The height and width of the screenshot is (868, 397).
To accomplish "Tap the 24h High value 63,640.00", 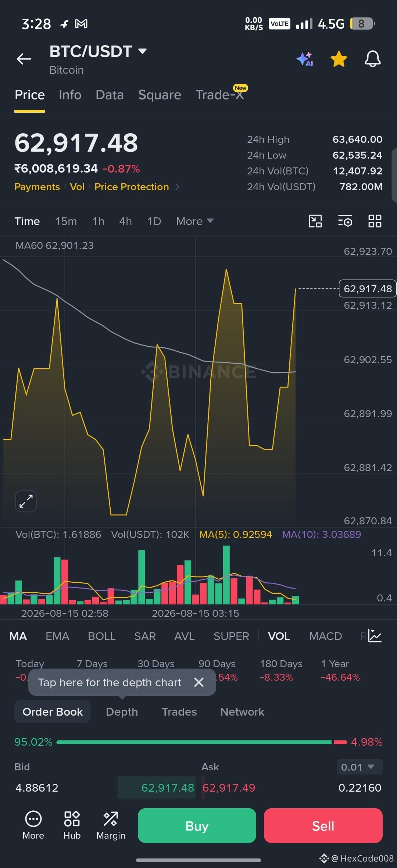I will (357, 140).
